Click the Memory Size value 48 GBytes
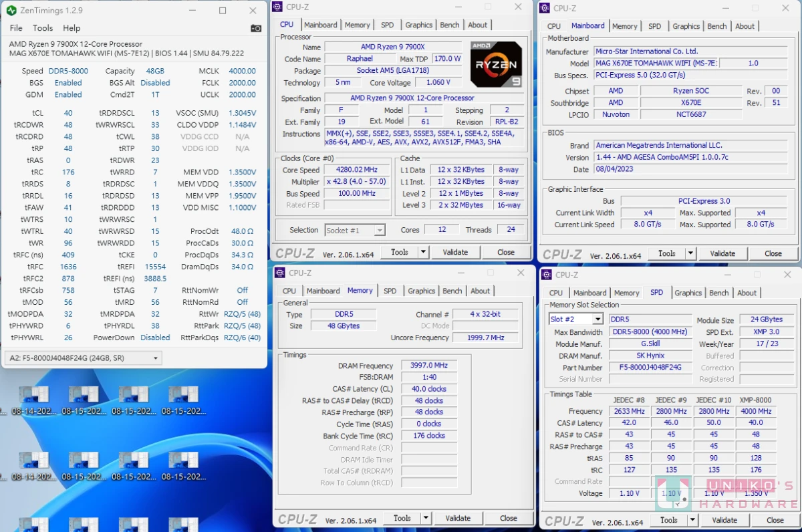The image size is (802, 532). pyautogui.click(x=344, y=326)
